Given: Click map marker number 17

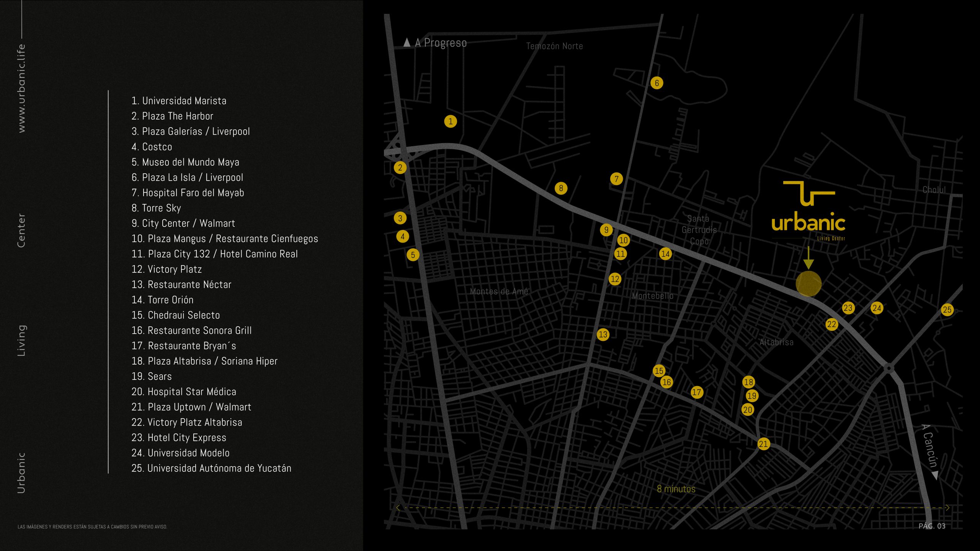Looking at the screenshot, I should point(696,392).
